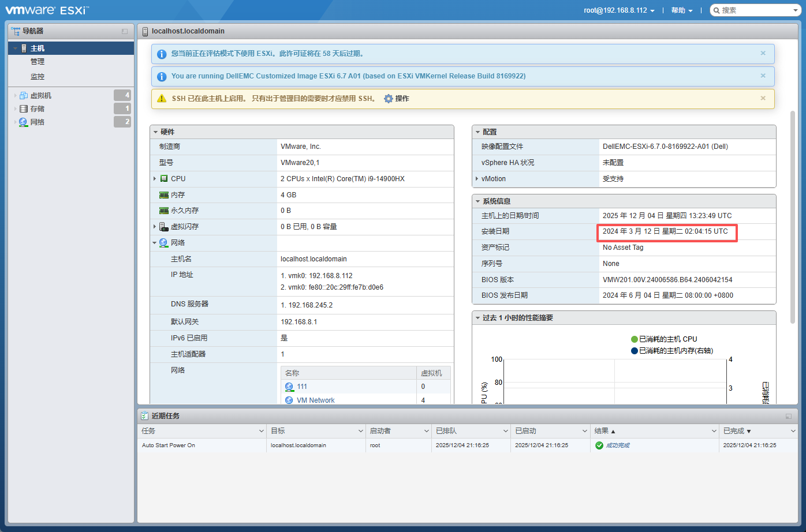Viewport: 806px width, 532px height.
Task: Select the Auto Start Power On task
Action: (169, 445)
